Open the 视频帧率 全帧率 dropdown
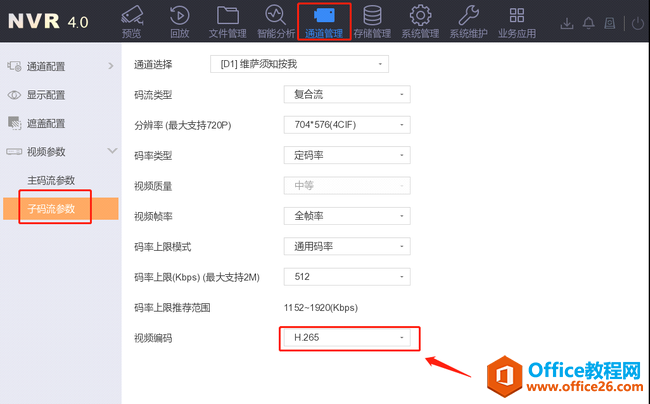 pyautogui.click(x=347, y=216)
